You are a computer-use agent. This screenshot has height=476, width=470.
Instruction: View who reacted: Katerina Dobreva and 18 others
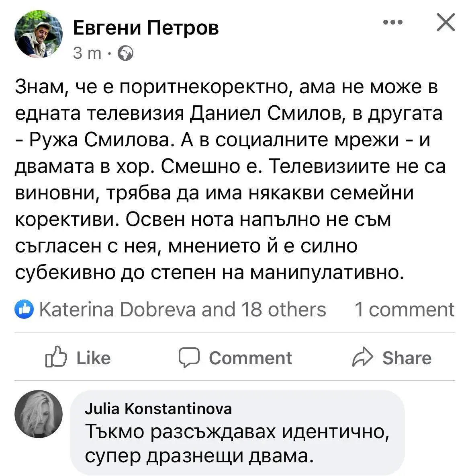pyautogui.click(x=182, y=310)
